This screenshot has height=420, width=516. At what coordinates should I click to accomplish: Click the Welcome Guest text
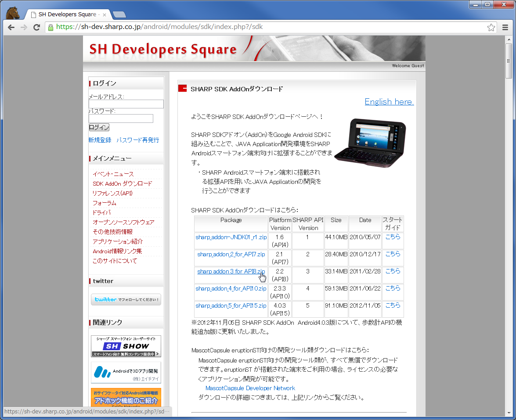pyautogui.click(x=408, y=66)
